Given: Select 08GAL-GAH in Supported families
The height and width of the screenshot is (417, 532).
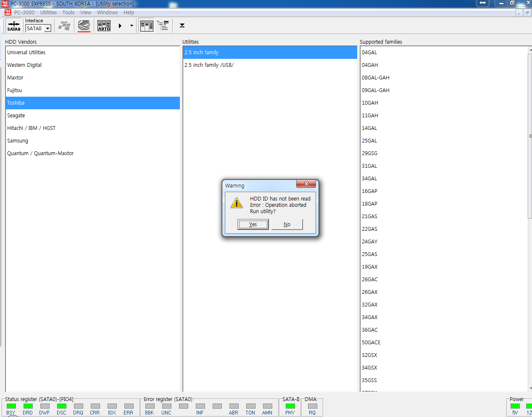Looking at the screenshot, I should [x=444, y=78].
